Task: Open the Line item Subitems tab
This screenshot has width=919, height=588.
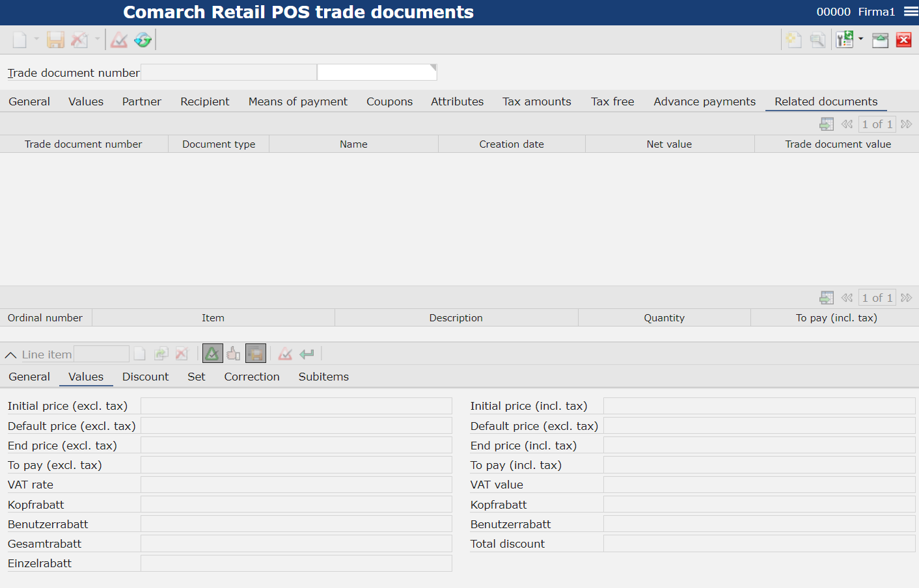Action: coord(323,377)
